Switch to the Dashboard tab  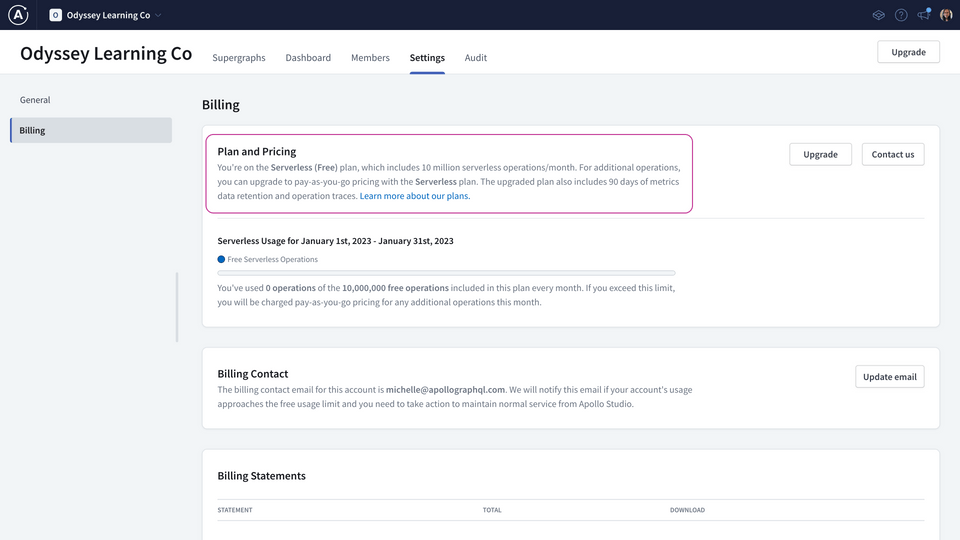[x=308, y=58]
